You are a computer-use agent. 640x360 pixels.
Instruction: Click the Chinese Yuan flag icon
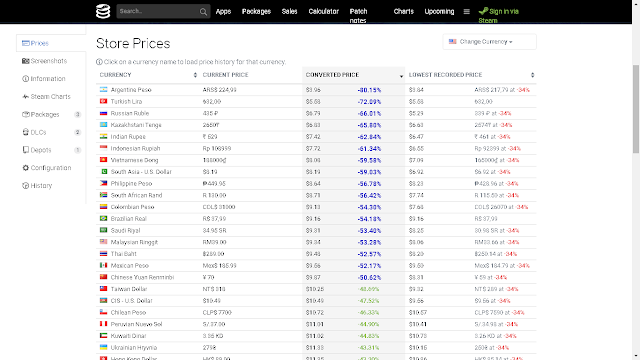pyautogui.click(x=104, y=277)
